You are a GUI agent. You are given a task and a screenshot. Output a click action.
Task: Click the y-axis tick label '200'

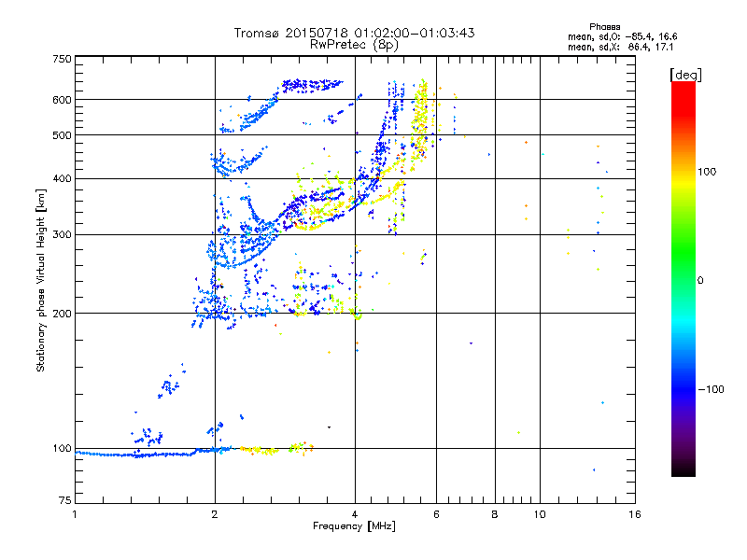coord(62,314)
